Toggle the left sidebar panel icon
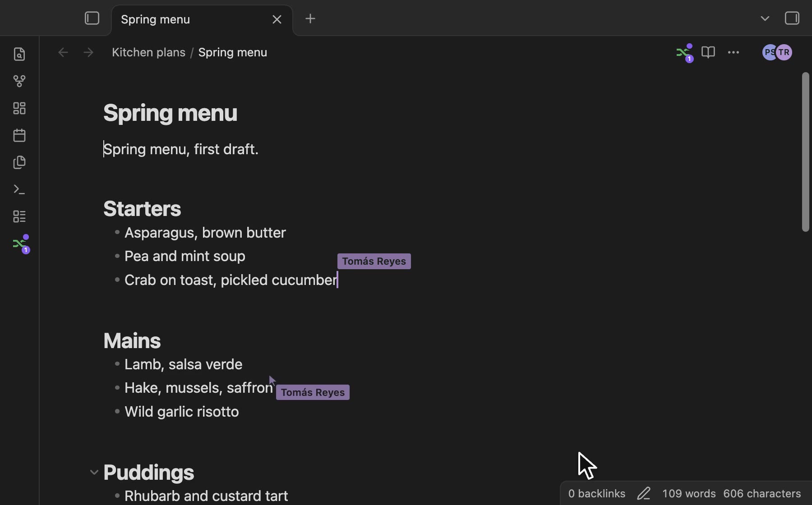812x505 pixels. point(92,18)
